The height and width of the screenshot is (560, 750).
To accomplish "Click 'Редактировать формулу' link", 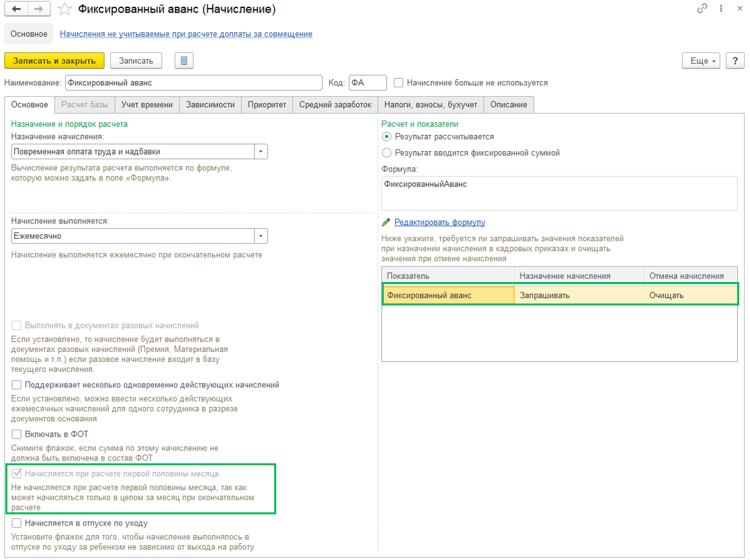I will [440, 222].
